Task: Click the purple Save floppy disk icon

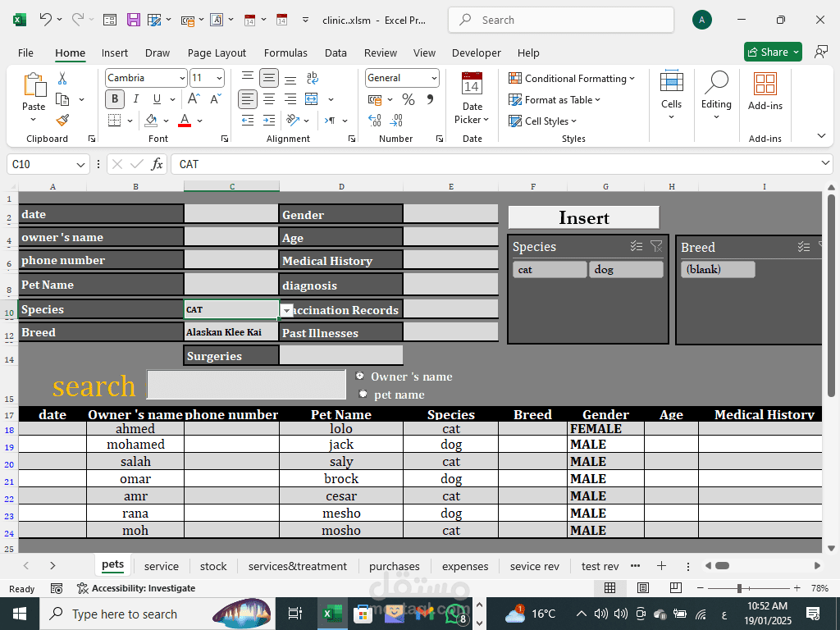Action: tap(134, 20)
